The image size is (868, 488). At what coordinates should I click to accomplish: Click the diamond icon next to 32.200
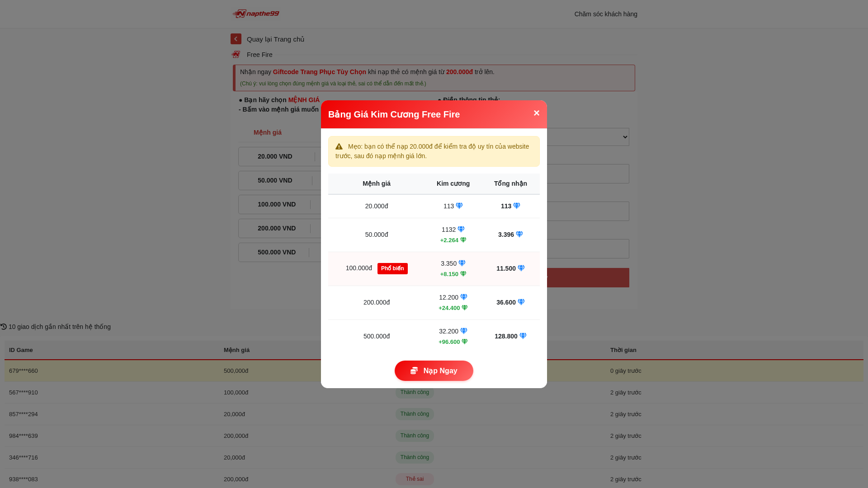coord(463,331)
